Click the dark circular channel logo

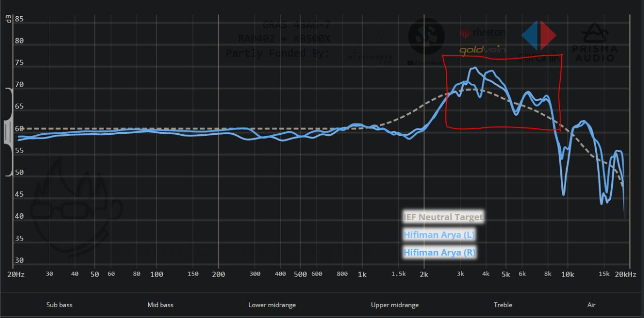point(426,37)
